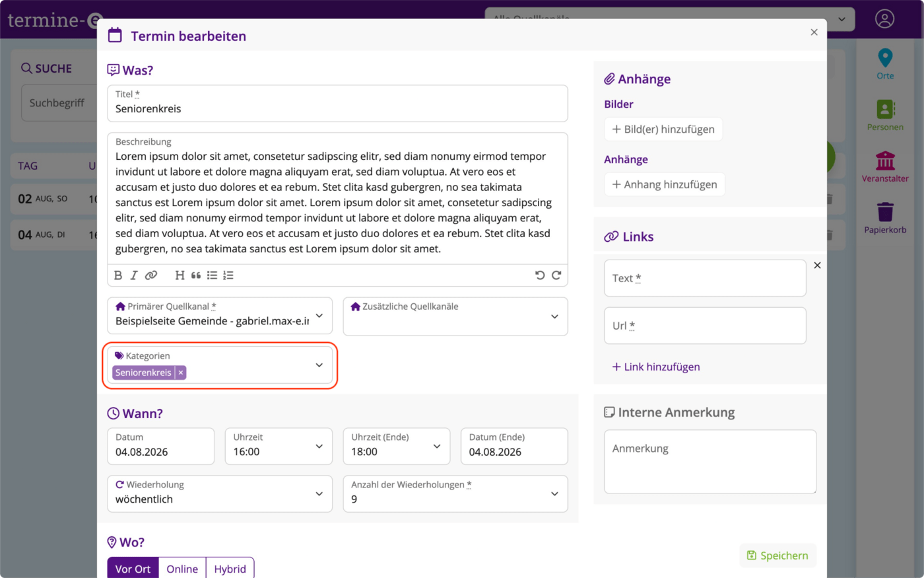Open the Papierkorb in the sidebar

(x=885, y=219)
